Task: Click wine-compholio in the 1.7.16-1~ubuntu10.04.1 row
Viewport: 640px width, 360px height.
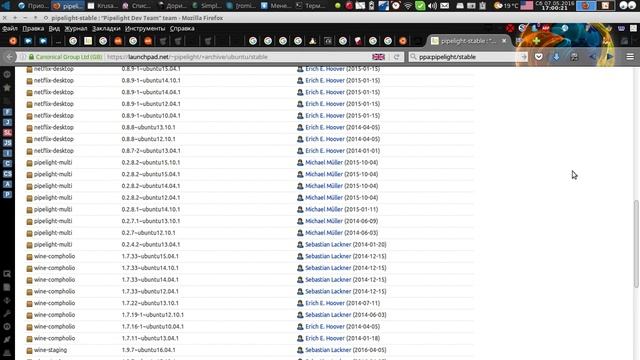Action: (x=54, y=327)
